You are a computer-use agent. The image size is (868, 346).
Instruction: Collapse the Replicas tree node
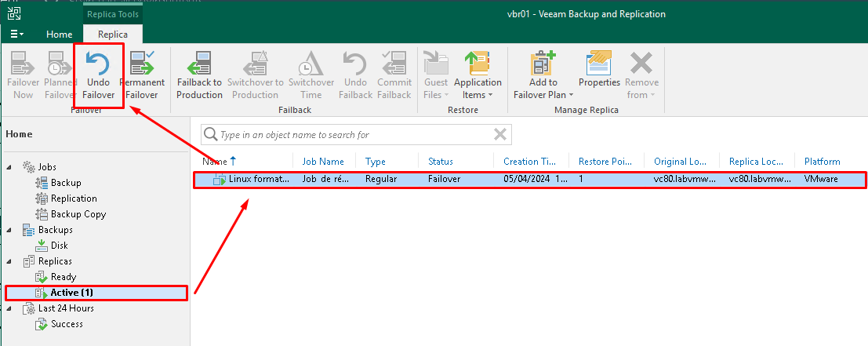point(9,261)
